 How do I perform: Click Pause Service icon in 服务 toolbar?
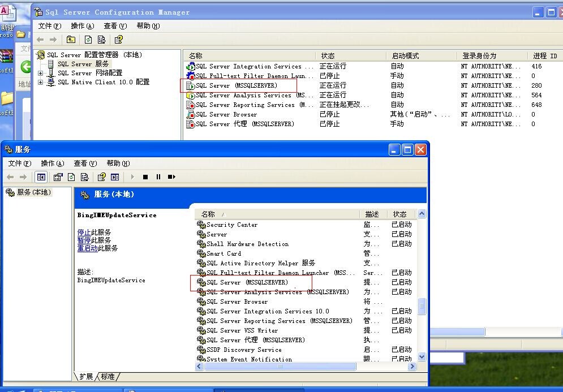pyautogui.click(x=158, y=177)
